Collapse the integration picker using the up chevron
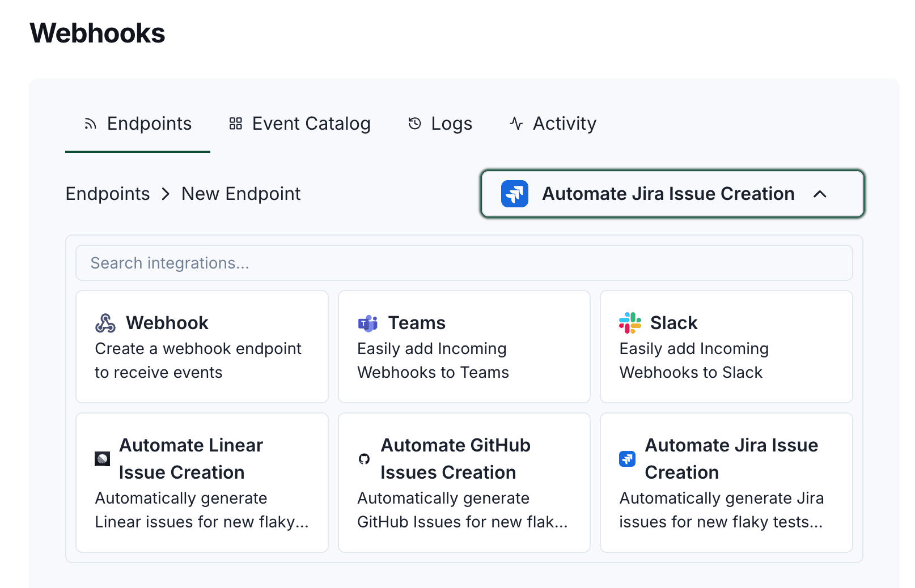This screenshot has height=588, width=915. [x=820, y=194]
